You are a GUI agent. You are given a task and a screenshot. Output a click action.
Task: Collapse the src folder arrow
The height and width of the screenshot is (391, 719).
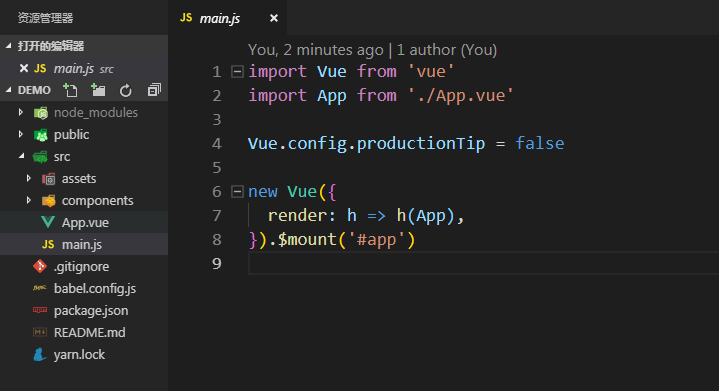click(x=22, y=156)
